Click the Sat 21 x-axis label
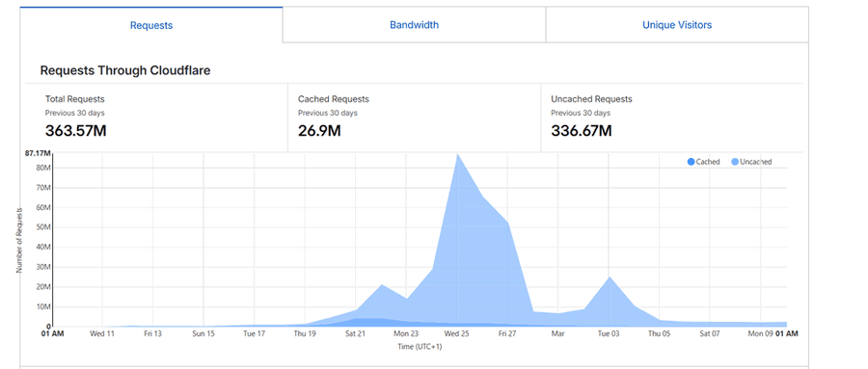This screenshot has width=868, height=369. (x=355, y=334)
